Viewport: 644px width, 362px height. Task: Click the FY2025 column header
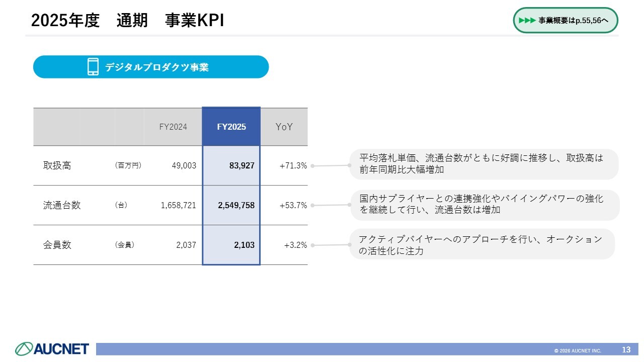[x=231, y=127]
